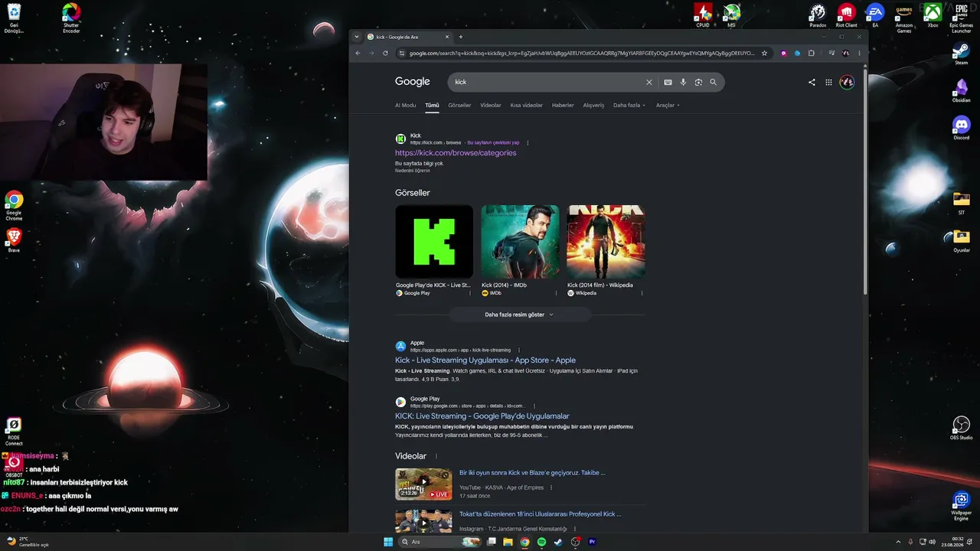Image resolution: width=980 pixels, height=551 pixels.
Task: Select the Epic Games Launcher shortcut
Action: 961,18
